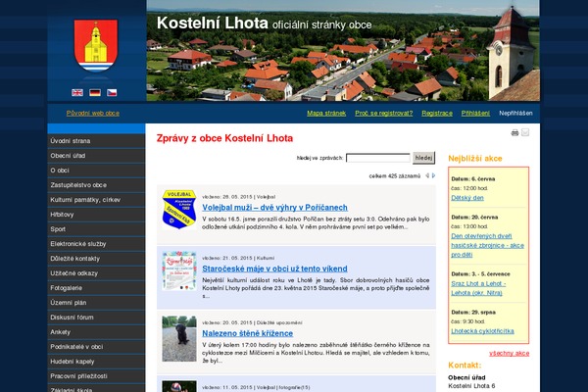
Task: Print the page with the printer icon
Action: [x=514, y=132]
